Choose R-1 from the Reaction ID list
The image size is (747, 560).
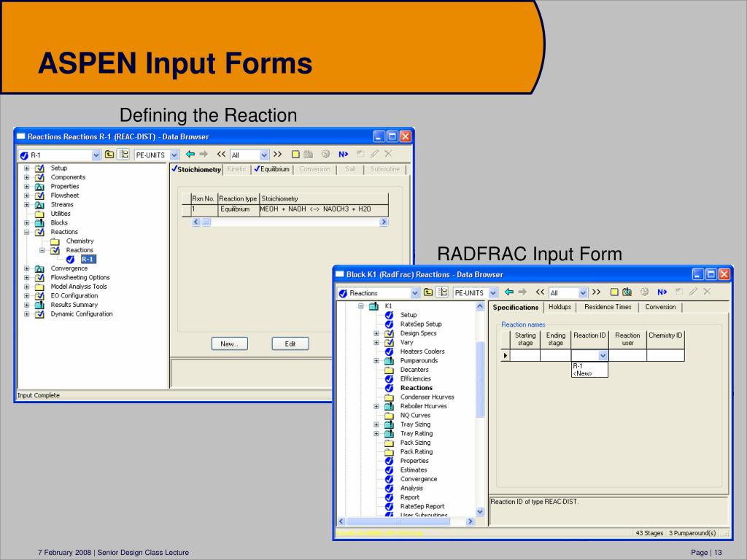589,366
